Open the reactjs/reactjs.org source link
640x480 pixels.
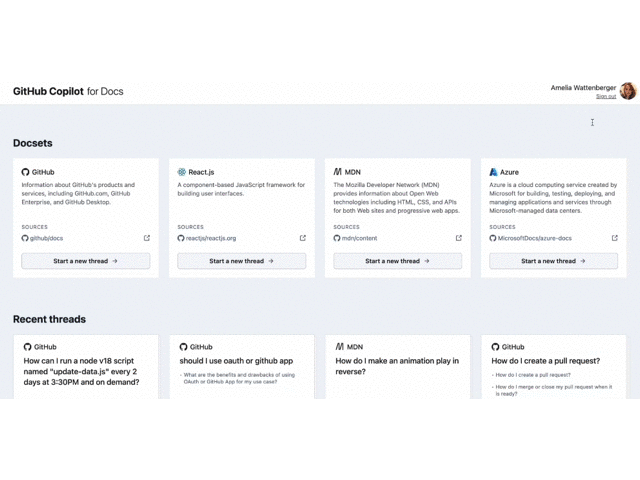211,238
